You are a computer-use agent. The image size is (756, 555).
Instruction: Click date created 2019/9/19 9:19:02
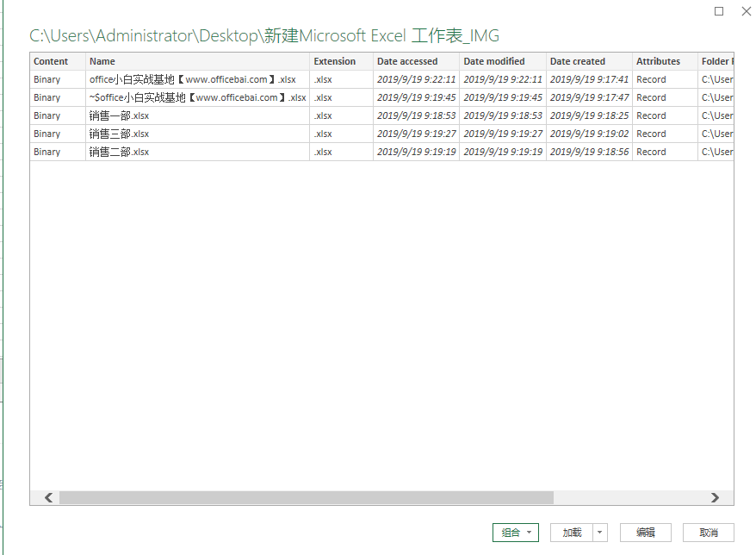tap(589, 134)
